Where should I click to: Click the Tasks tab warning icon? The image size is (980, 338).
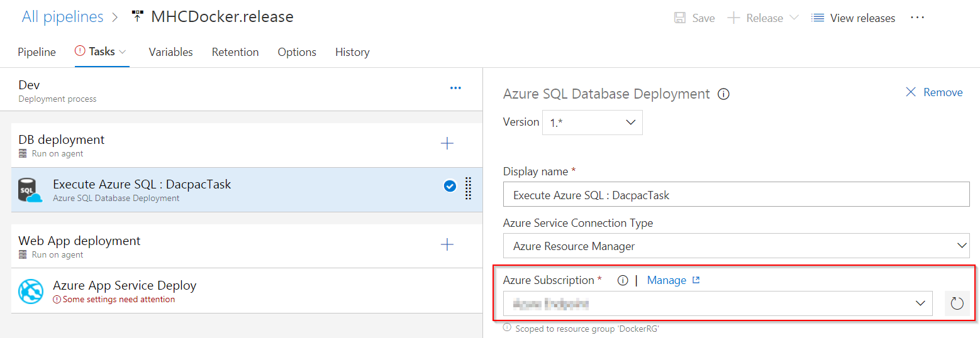pyautogui.click(x=80, y=52)
